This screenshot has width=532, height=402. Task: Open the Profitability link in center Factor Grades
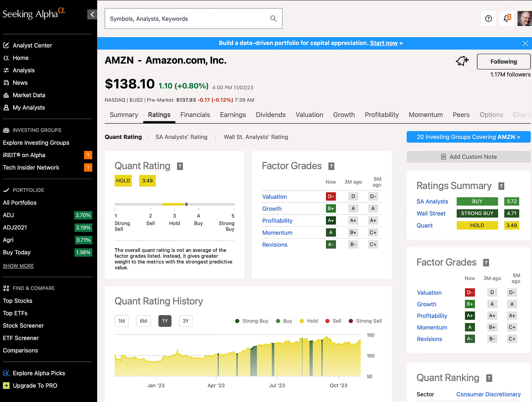[x=277, y=221]
